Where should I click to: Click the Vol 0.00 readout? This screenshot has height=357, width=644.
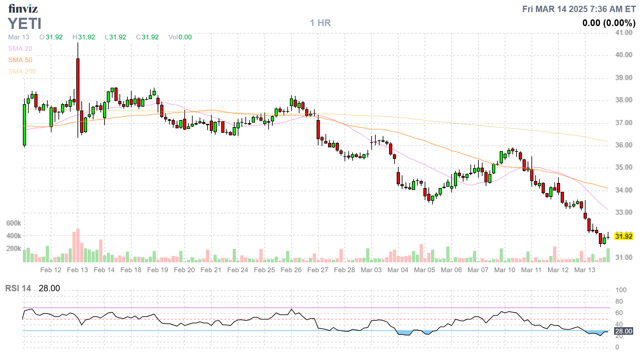180,37
